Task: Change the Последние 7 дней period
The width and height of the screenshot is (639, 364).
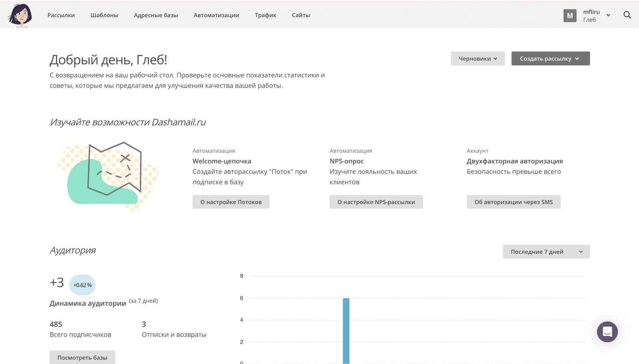Action: pos(546,252)
